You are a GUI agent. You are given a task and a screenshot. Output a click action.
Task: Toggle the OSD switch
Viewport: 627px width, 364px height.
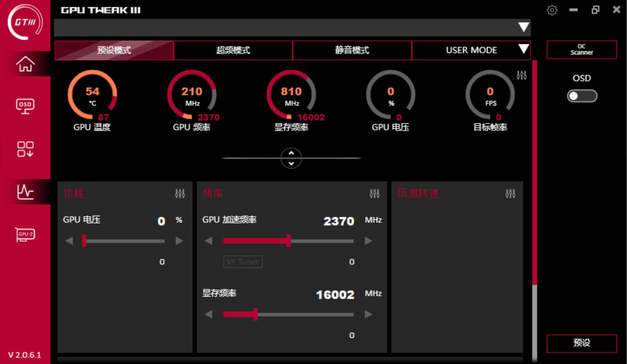(x=582, y=96)
